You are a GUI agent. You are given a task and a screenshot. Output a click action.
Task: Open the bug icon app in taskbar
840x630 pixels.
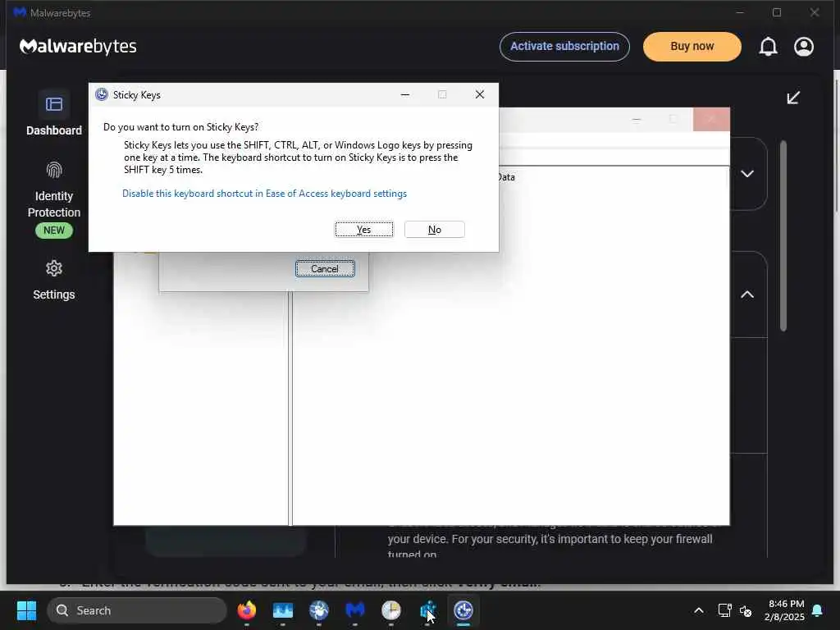pyautogui.click(x=319, y=610)
